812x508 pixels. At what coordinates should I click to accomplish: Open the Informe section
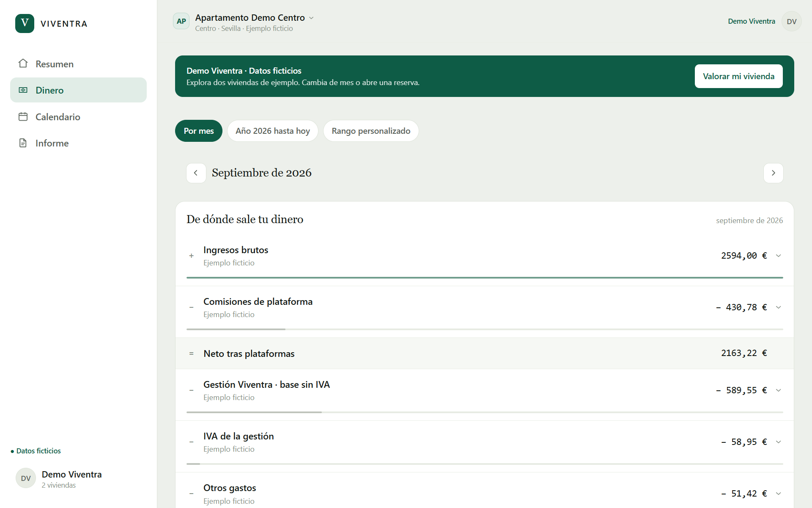click(78, 143)
